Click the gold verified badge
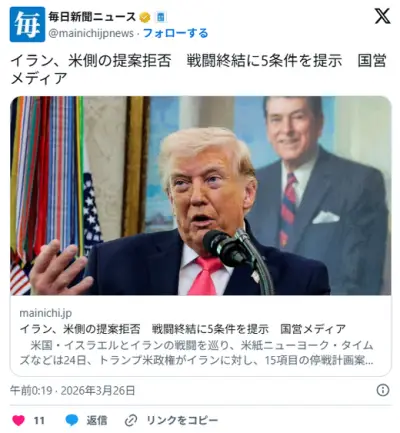Viewport: 400px width, 433px height. (x=145, y=17)
